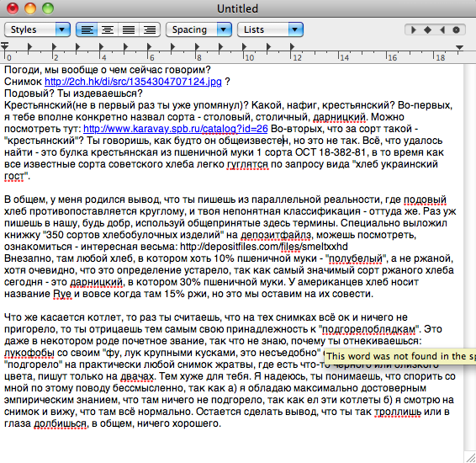Click the underlined word 'долбишься'

pyautogui.click(x=60, y=423)
